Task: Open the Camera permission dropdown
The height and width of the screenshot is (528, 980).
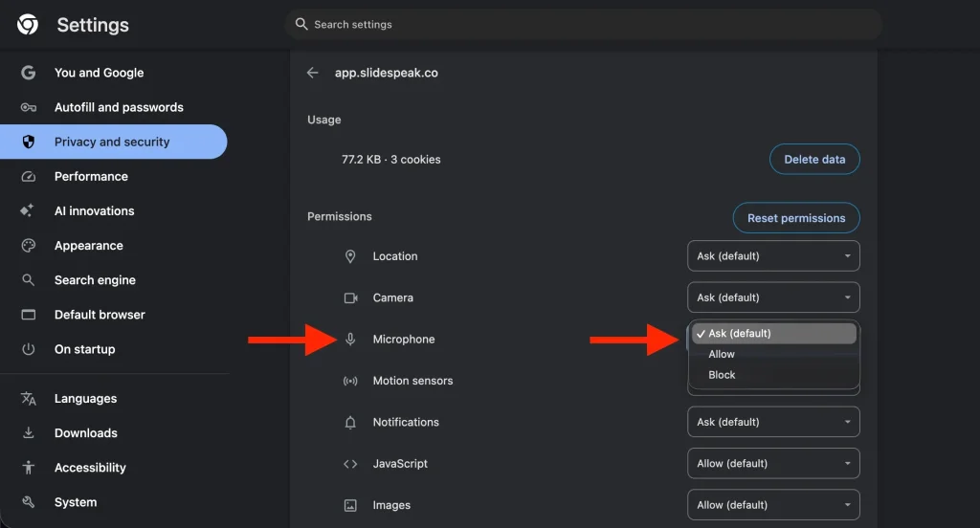Action: 773,297
